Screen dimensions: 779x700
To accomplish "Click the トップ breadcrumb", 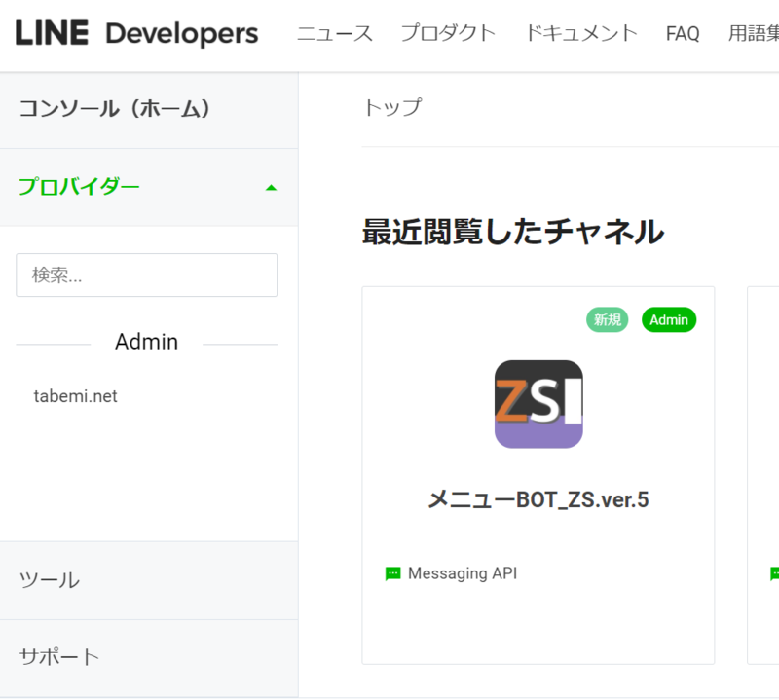I will pos(392,107).
